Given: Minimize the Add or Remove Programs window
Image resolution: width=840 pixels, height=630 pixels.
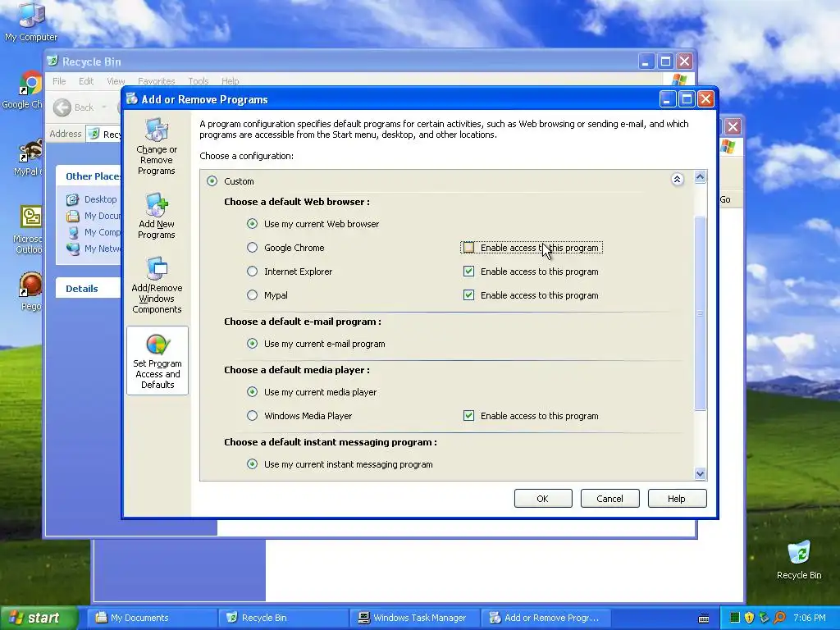Looking at the screenshot, I should click(667, 99).
